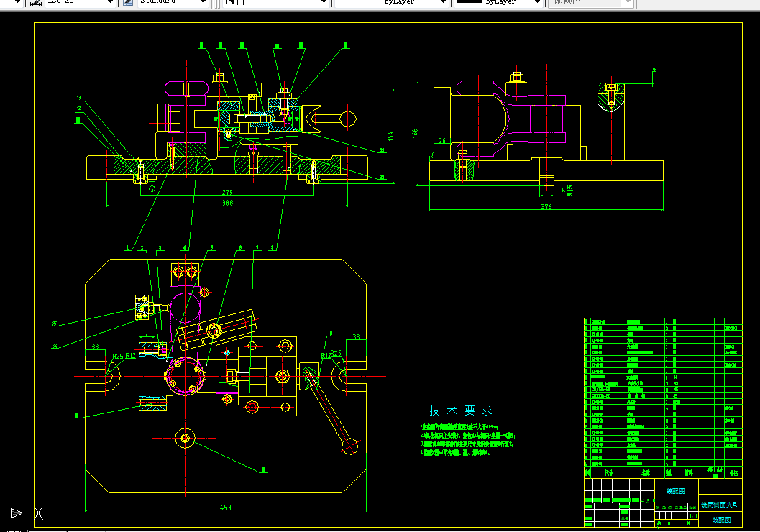Select the 1:1 scale text in title block

693,516
